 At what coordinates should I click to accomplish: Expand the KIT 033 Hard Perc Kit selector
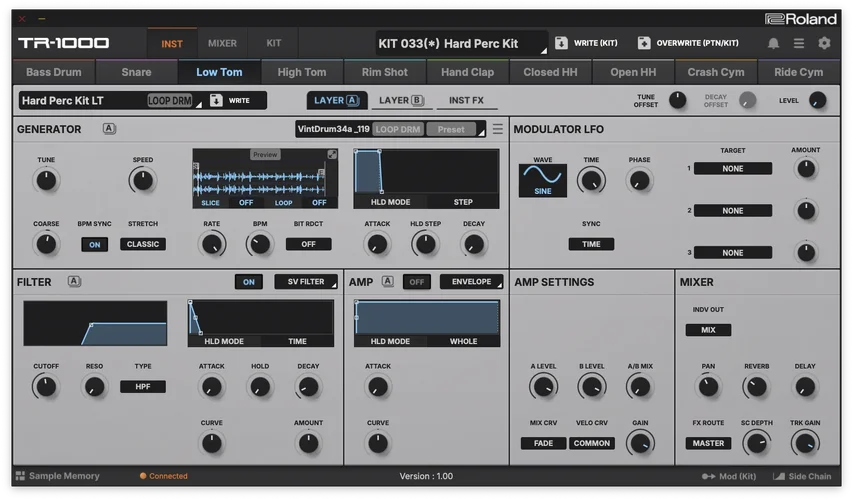(x=462, y=43)
